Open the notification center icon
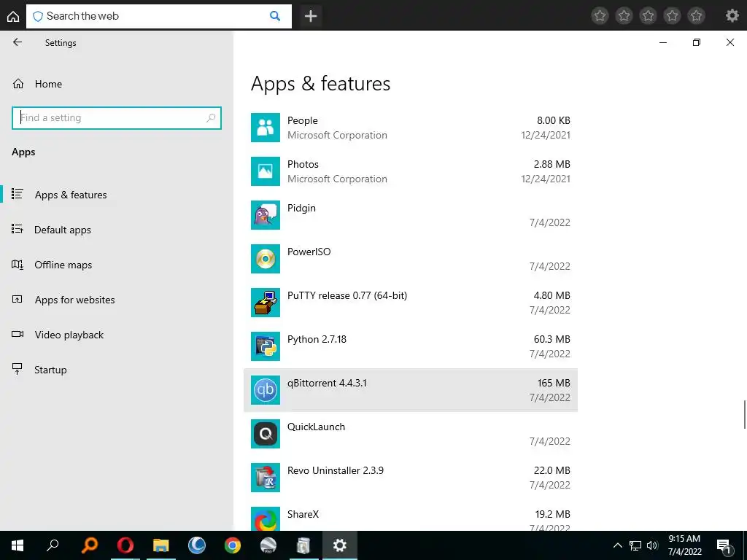747x560 pixels. tap(724, 545)
